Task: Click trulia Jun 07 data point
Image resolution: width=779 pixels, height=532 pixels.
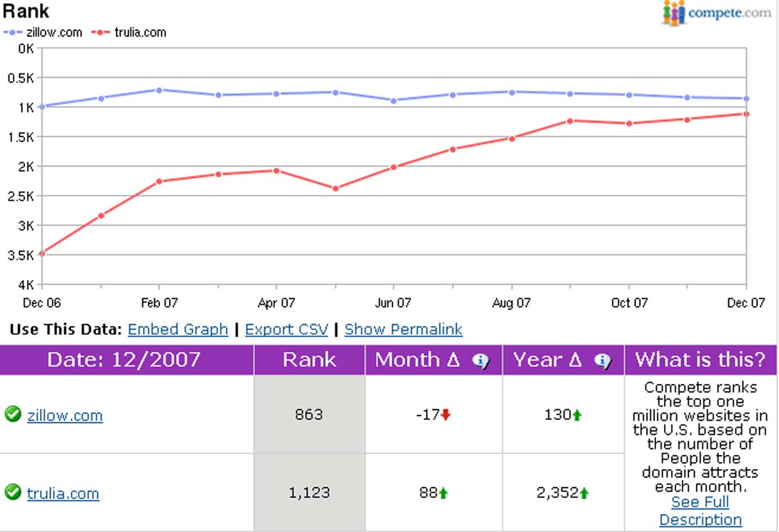Action: pyautogui.click(x=394, y=167)
